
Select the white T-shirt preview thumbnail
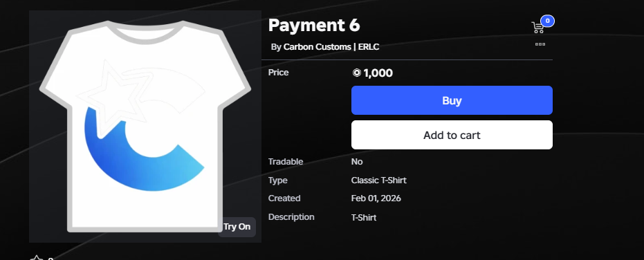point(145,127)
